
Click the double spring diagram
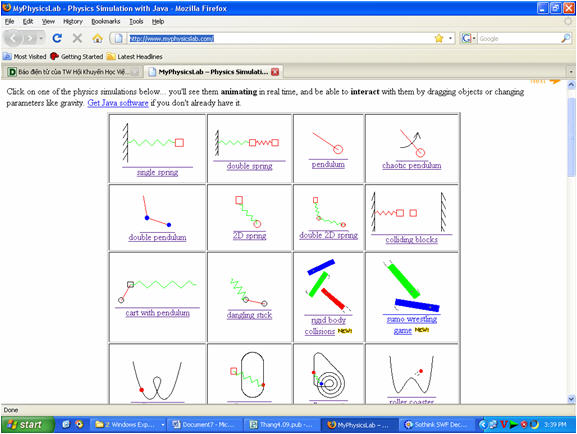tap(247, 142)
